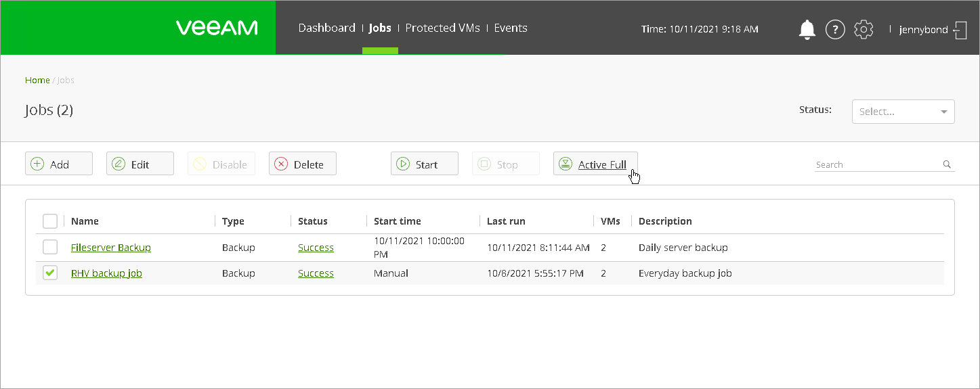Screen dimensions: 980x389
Task: Click the 'Manual' start time cell
Action: tap(391, 273)
